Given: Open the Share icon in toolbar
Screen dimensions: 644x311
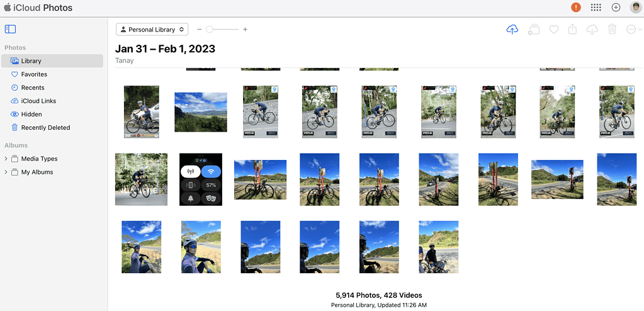Looking at the screenshot, I should coord(572,29).
